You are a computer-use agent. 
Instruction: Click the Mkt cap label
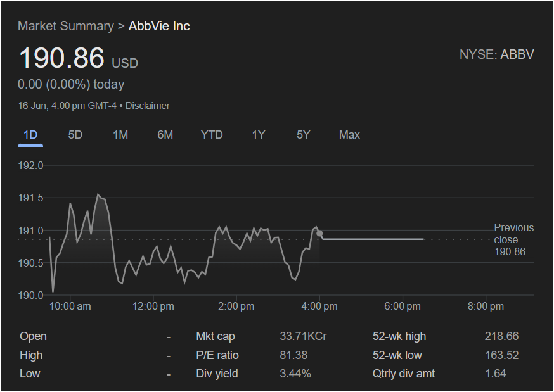pos(216,336)
